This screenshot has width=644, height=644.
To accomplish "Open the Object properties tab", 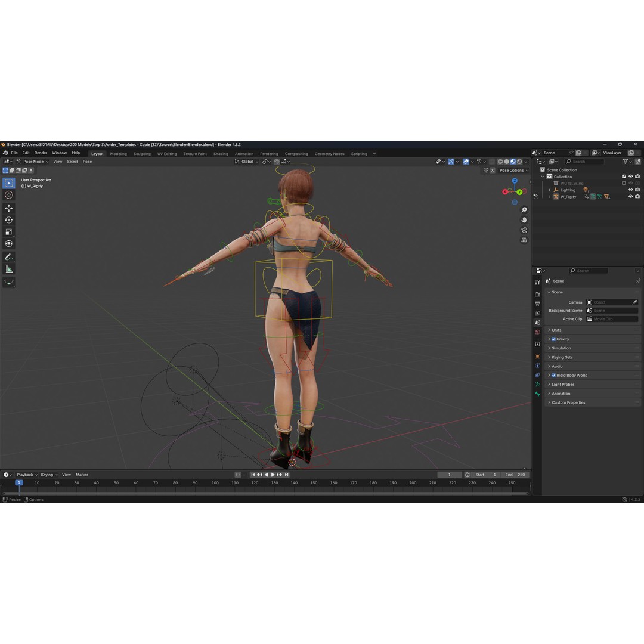I will click(537, 356).
